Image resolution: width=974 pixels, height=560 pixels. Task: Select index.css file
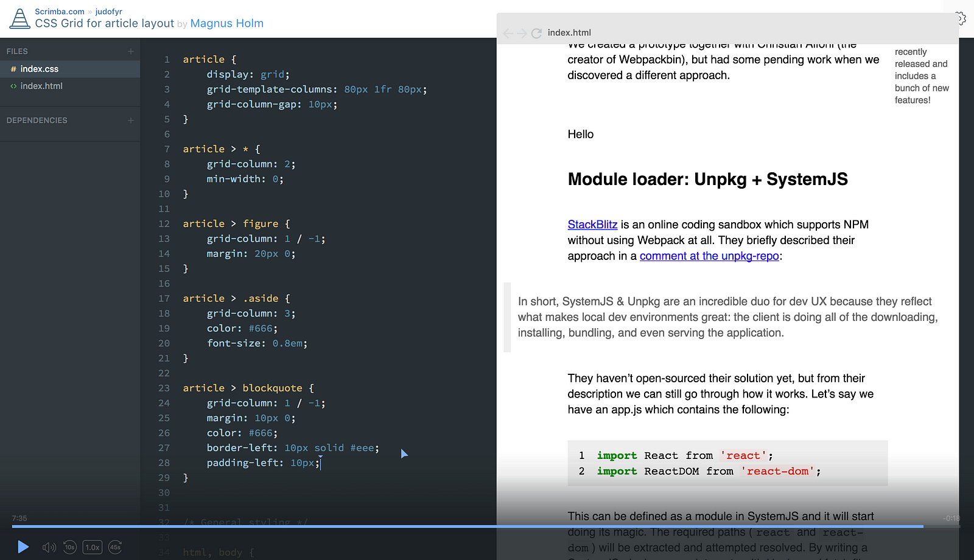click(70, 69)
